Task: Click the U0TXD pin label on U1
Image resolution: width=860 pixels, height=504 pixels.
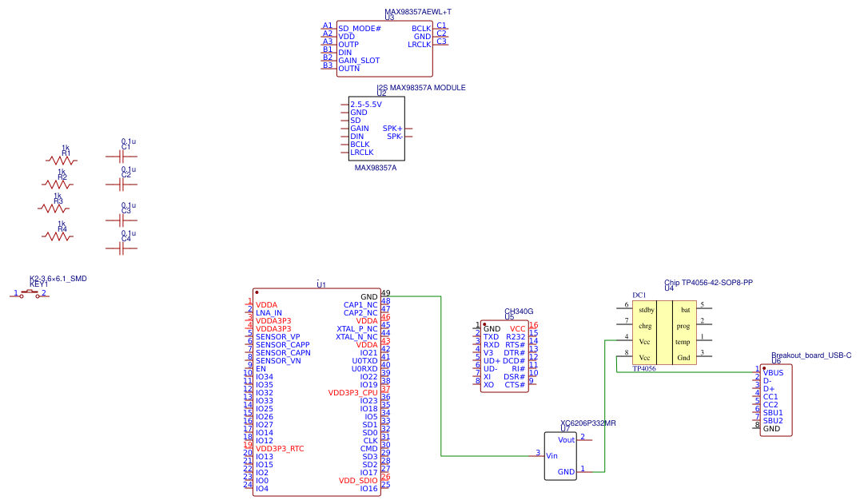Action: point(364,361)
